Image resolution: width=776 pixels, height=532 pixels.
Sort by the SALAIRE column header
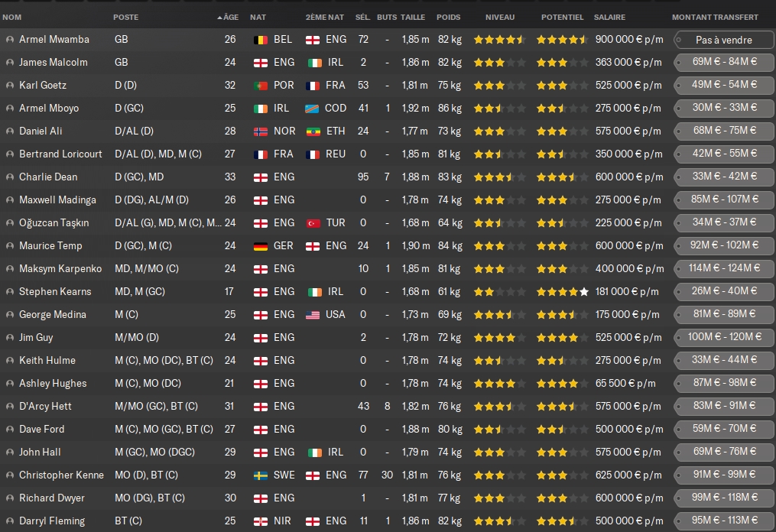coord(609,17)
